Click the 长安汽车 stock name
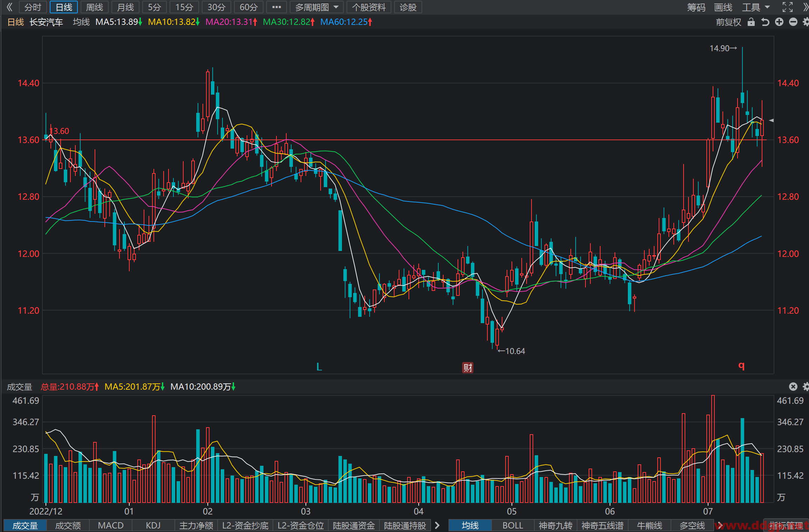The image size is (809, 532). point(46,22)
